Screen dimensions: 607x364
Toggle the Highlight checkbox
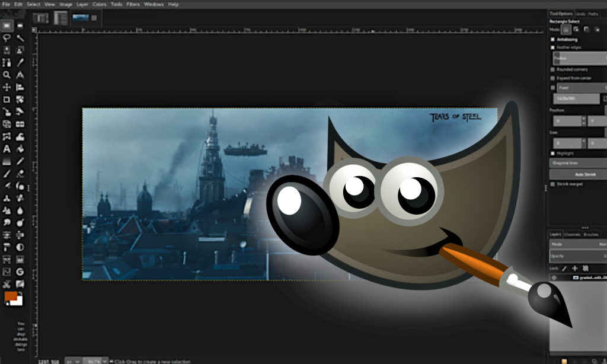click(x=553, y=154)
